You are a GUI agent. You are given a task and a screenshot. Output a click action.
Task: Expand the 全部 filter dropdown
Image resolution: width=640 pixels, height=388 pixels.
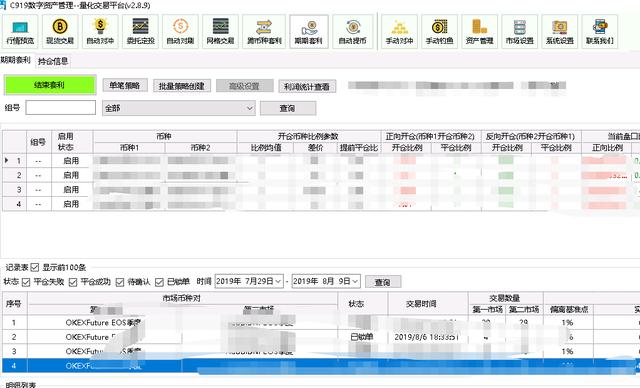click(x=179, y=108)
